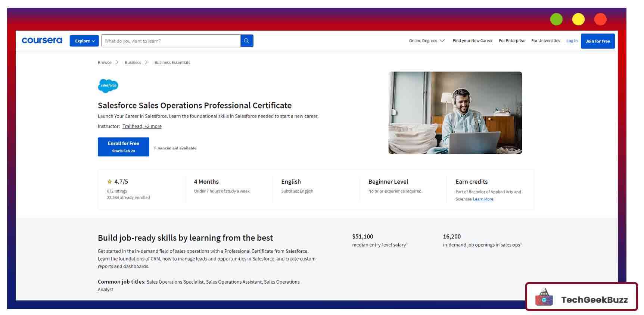Viewport: 644px width, 315px height.
Task: Focus the 'What do you want to learn?' field
Action: pyautogui.click(x=171, y=41)
